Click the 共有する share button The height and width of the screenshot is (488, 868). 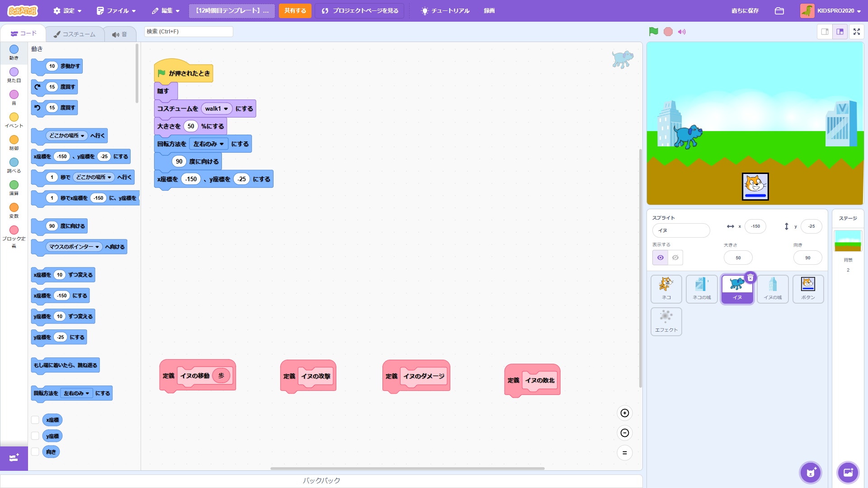coord(295,11)
